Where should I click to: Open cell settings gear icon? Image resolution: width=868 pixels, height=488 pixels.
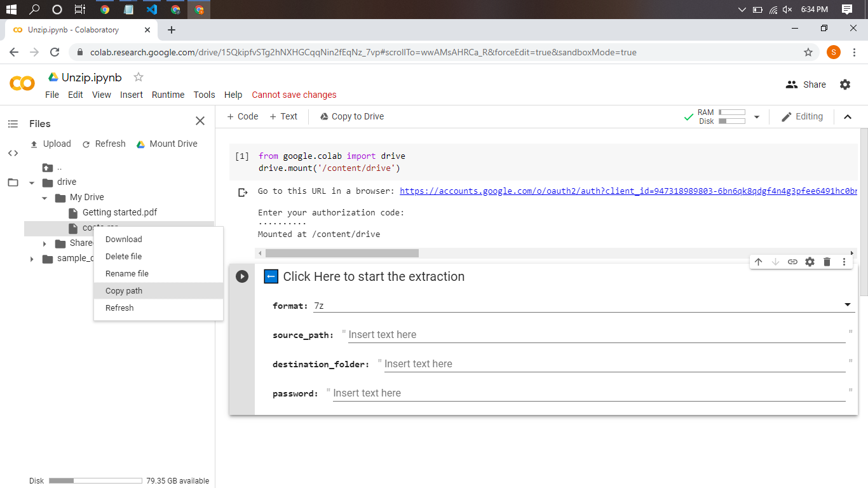coord(810,262)
